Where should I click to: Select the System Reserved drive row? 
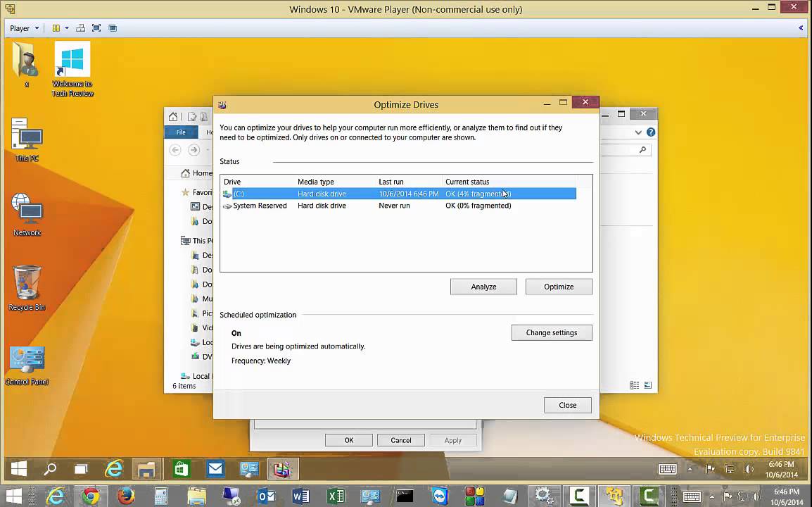coord(399,206)
